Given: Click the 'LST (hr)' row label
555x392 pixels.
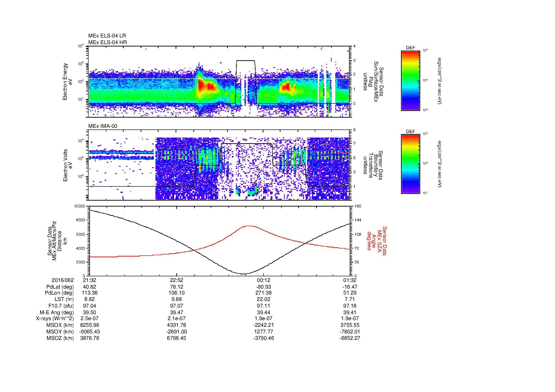Looking at the screenshot, I should point(64,300).
